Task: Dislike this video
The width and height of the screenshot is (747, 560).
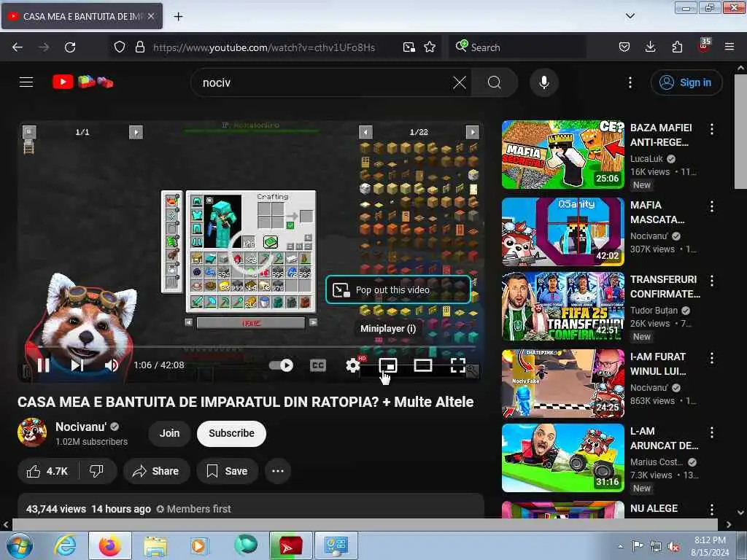Action: click(97, 471)
